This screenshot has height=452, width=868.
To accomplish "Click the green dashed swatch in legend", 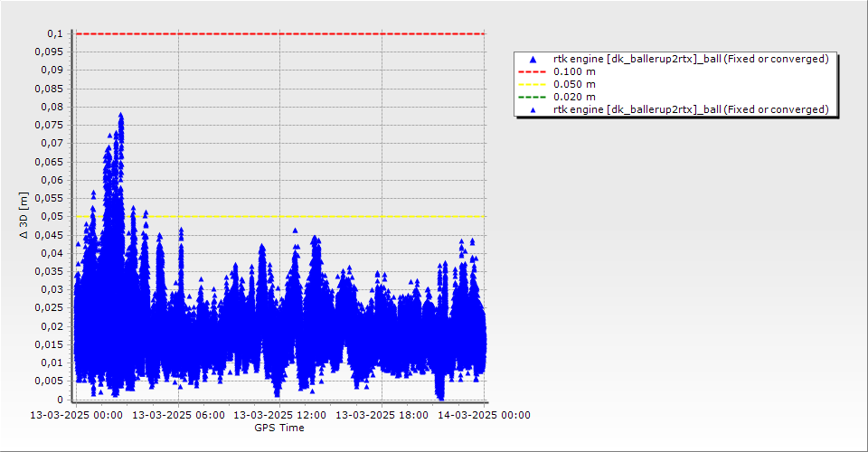I will pyautogui.click(x=532, y=98).
